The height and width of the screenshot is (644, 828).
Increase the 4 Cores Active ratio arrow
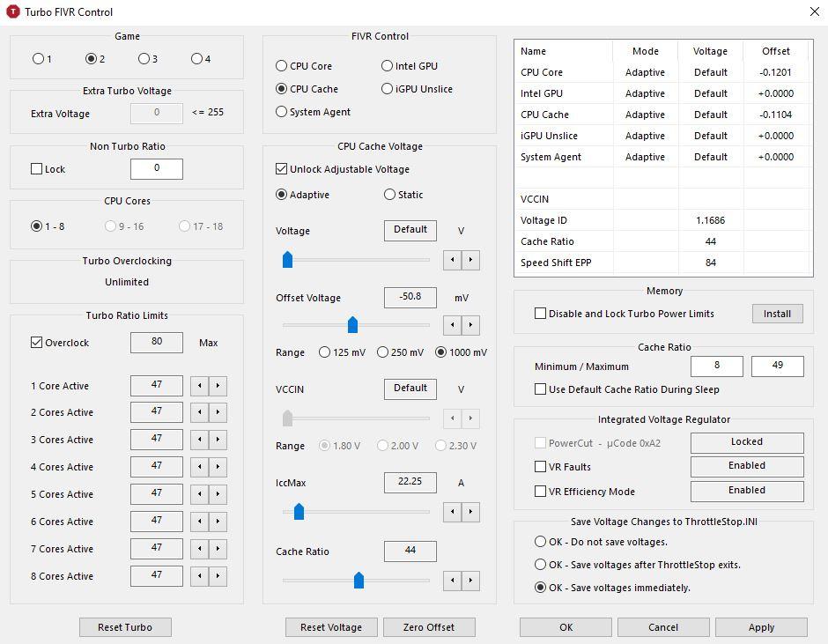pyautogui.click(x=218, y=467)
